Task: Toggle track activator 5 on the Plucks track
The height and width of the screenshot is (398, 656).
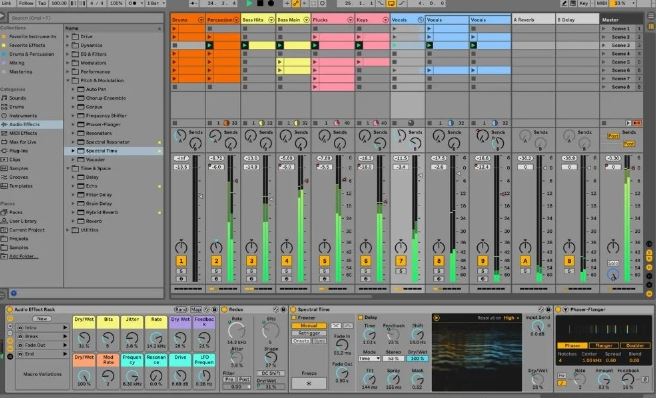Action: coord(324,261)
